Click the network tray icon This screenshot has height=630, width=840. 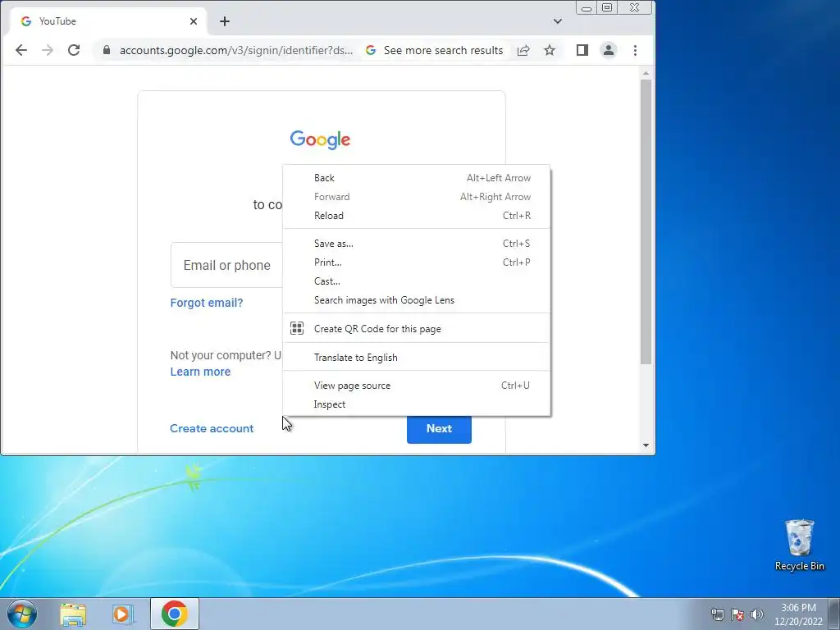(x=717, y=614)
